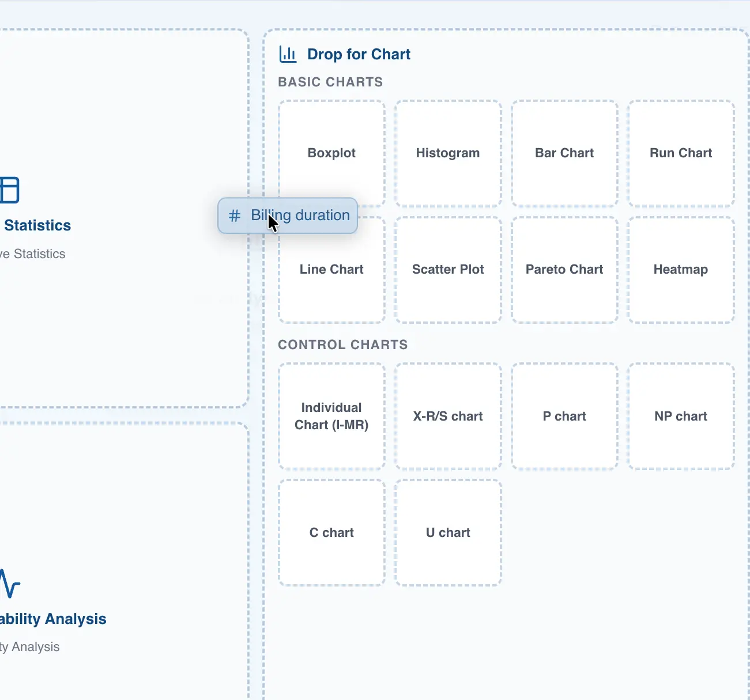Click the Drop for Chart heading

coord(359,54)
